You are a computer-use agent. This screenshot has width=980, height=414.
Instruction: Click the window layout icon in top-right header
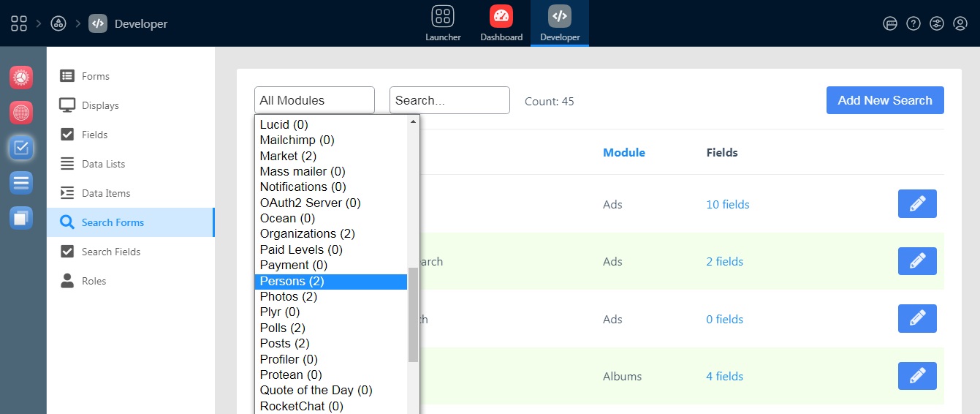(890, 23)
